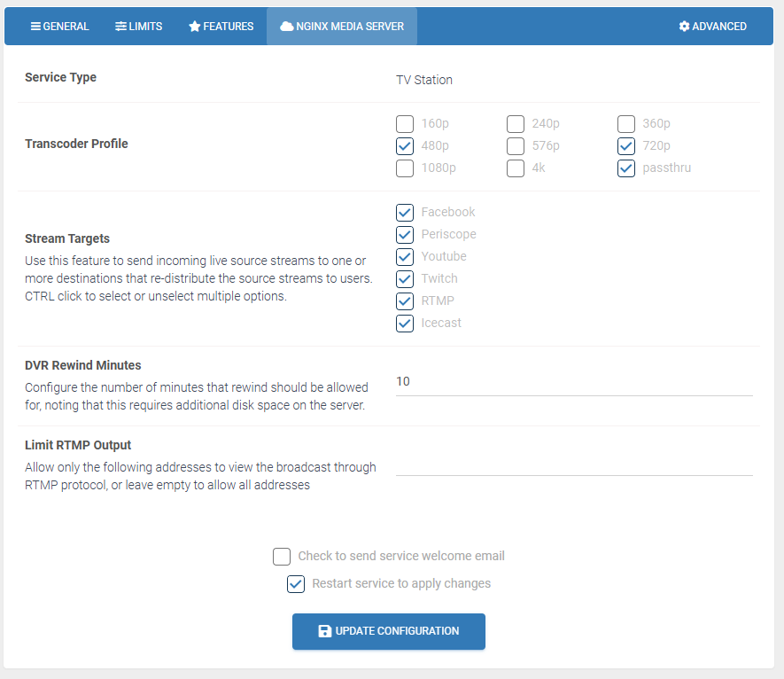
Task: Click the Update Configuration button
Action: 389,631
